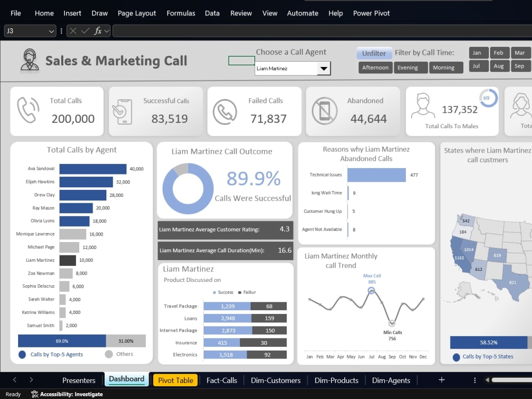The image size is (532, 399).
Task: Click the Technical Issues 477 bar
Action: click(377, 175)
